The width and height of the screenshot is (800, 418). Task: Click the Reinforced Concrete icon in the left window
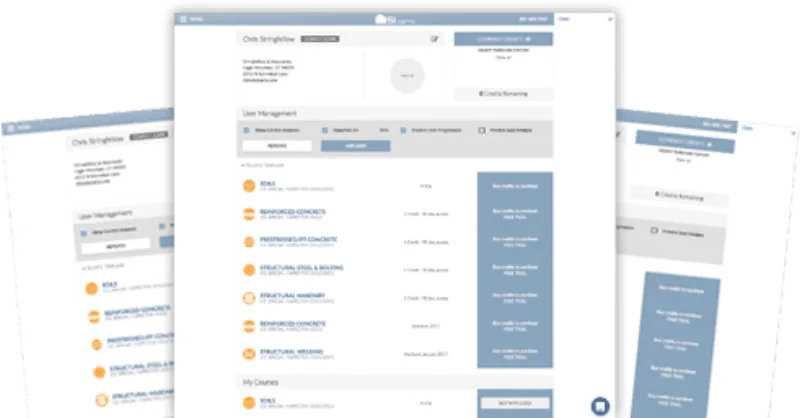pos(94,317)
